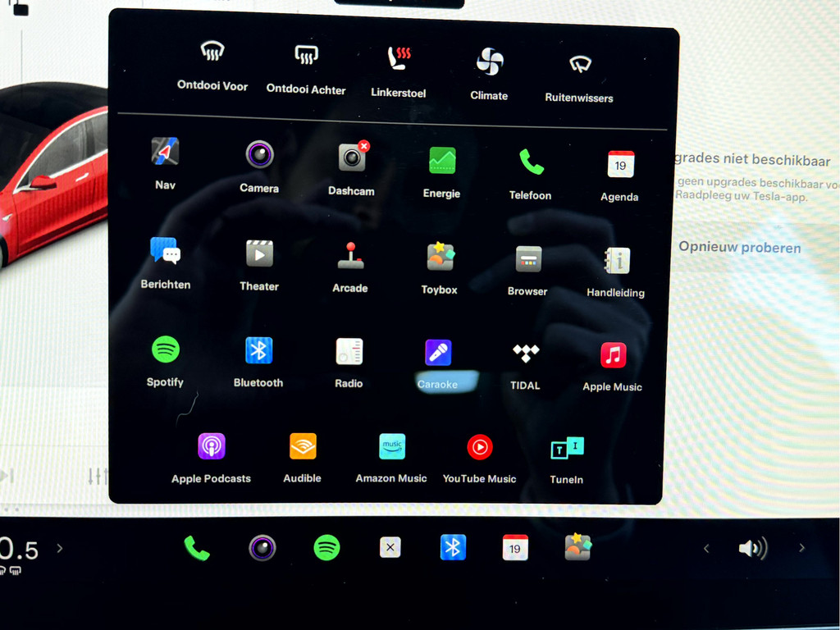Open Amazon Music
The width and height of the screenshot is (840, 630).
pyautogui.click(x=392, y=447)
